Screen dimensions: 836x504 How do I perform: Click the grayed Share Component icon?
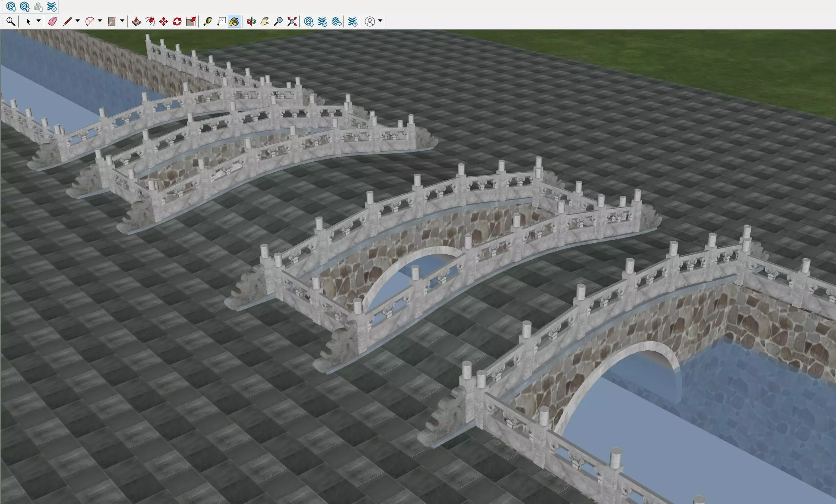[38, 7]
